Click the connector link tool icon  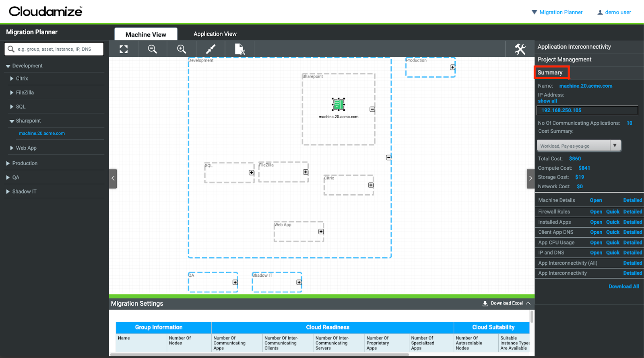(211, 49)
